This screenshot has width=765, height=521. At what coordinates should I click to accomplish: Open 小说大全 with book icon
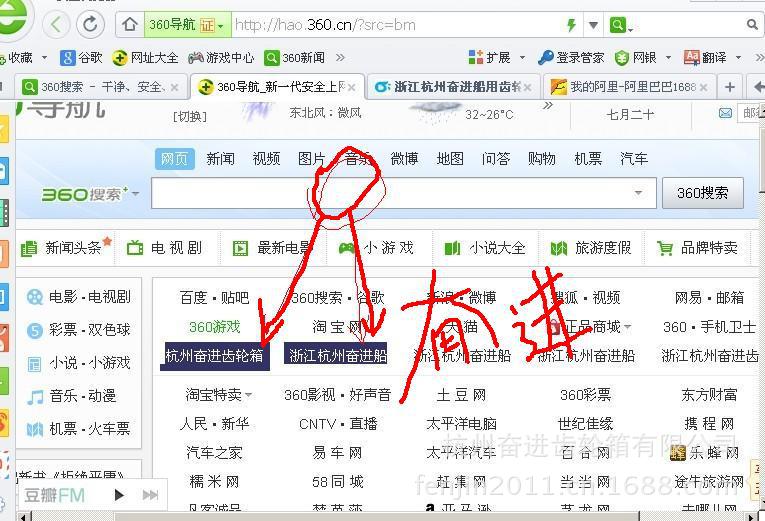tap(484, 248)
